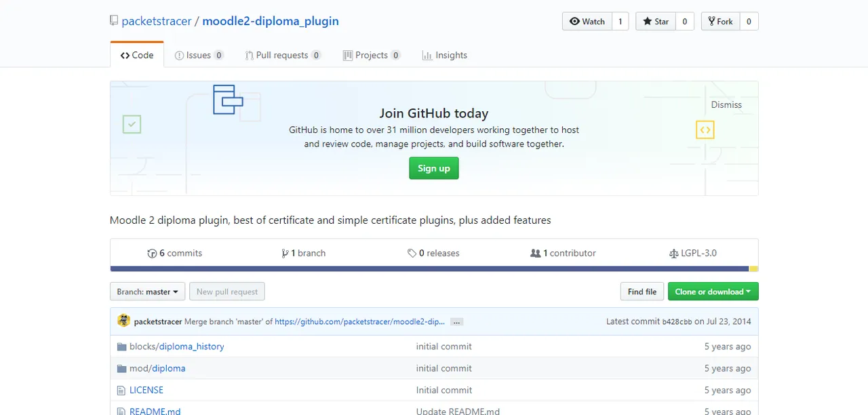Open packetstracer author link in commit bar
868x415 pixels.
(158, 321)
